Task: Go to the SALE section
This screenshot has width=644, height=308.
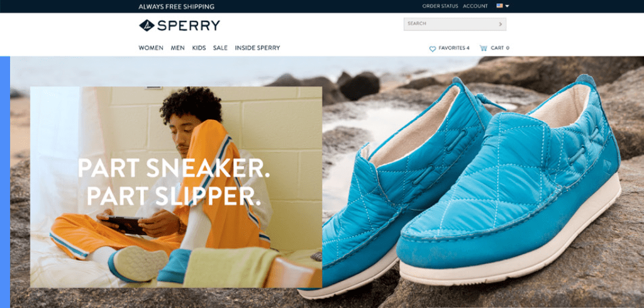Action: pos(220,48)
